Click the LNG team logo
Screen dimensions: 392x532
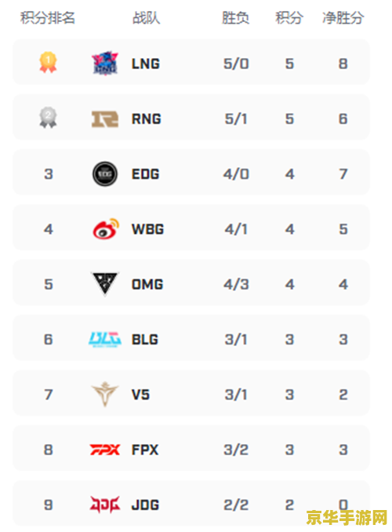[x=105, y=64]
